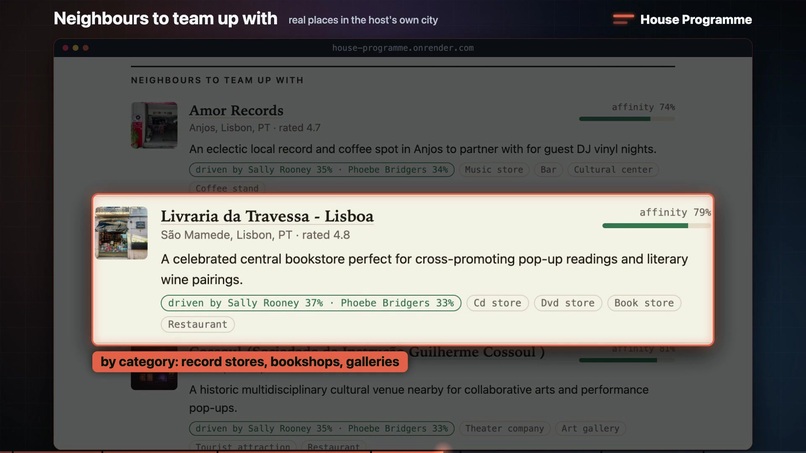The image size is (806, 453).
Task: Click the 'A celebrated central bookstore' description
Action: (424, 269)
